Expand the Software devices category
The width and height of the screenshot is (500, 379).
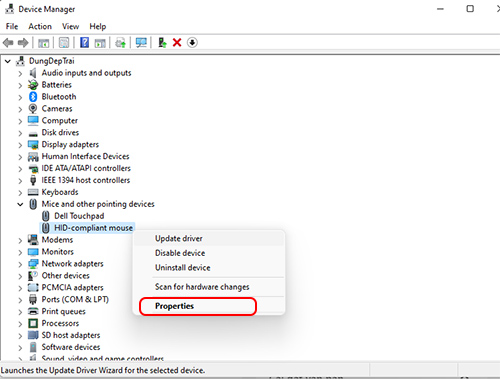pyautogui.click(x=20, y=348)
